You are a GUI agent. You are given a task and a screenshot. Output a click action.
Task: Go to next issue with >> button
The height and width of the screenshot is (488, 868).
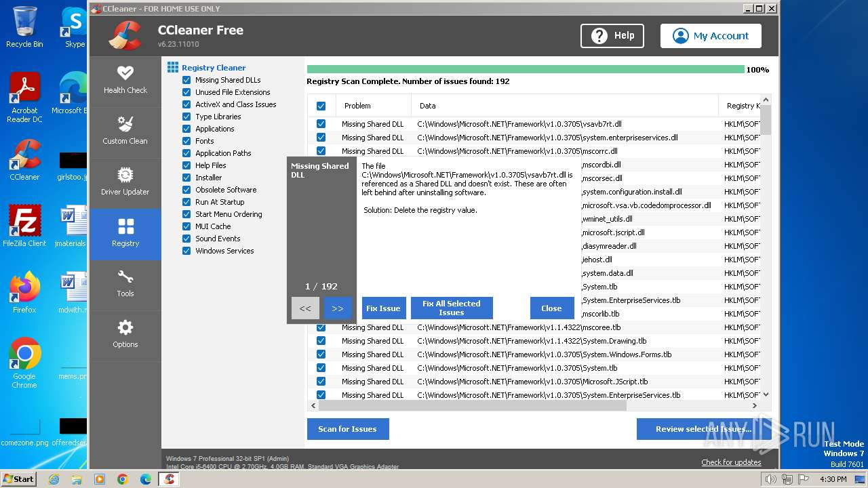[338, 308]
